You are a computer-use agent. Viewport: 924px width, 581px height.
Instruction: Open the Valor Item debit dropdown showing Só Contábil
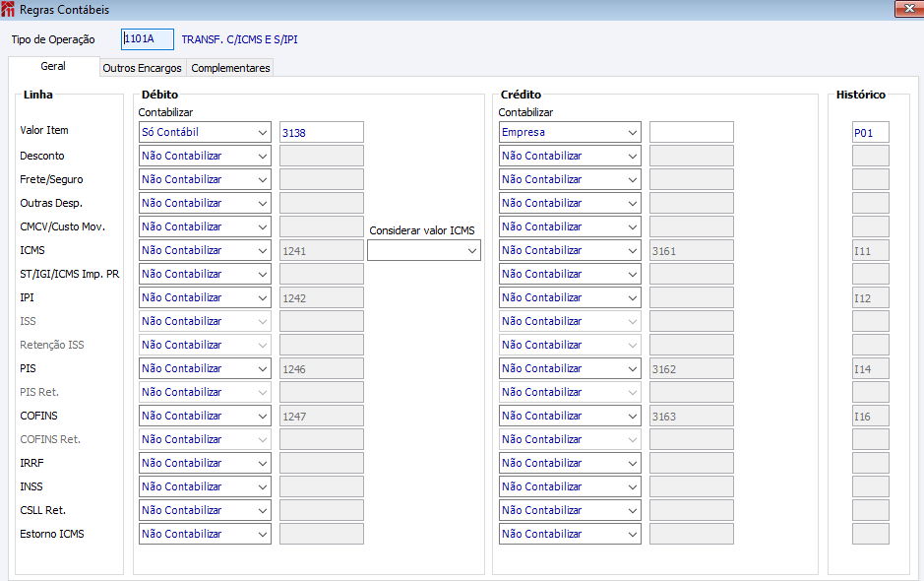205,132
